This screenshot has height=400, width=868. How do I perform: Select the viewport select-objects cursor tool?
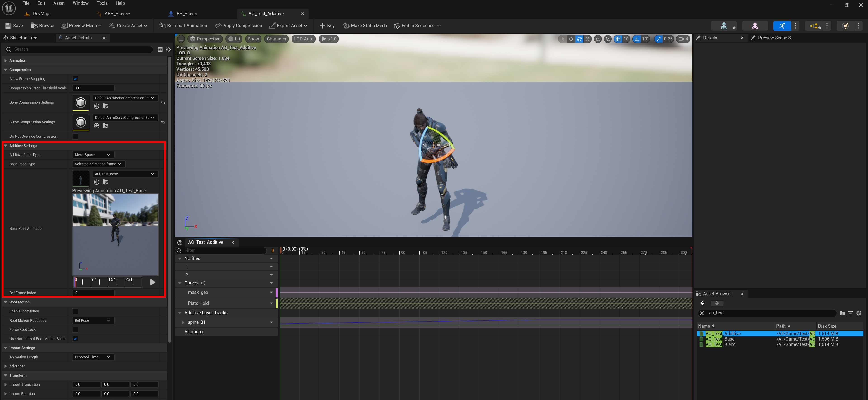[x=562, y=39]
